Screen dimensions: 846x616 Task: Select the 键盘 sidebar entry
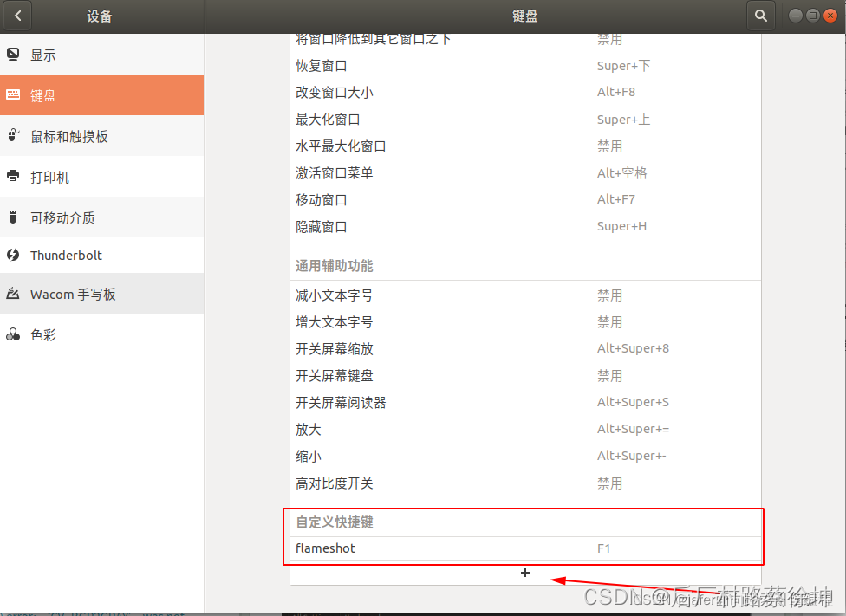[102, 95]
